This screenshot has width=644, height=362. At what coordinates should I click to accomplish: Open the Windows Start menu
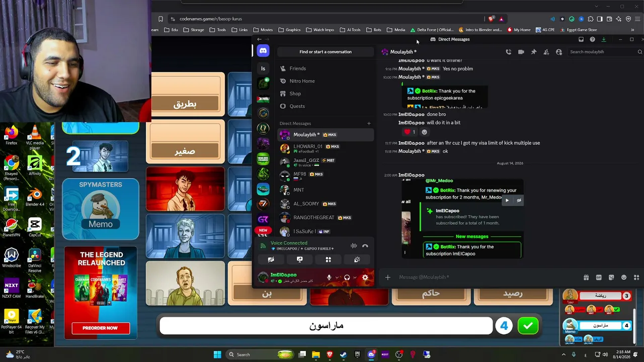point(217,354)
